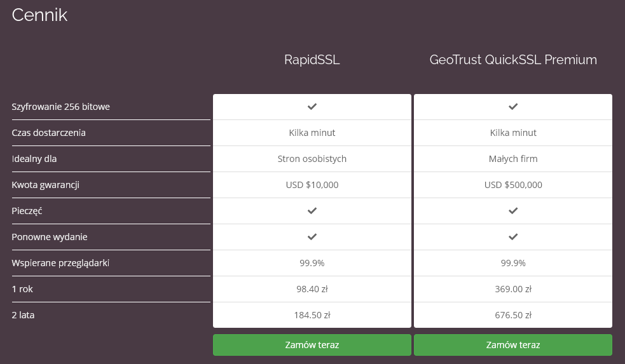Click the RapidSSL 256-bit encryption checkmark
625x364 pixels.
(x=312, y=107)
